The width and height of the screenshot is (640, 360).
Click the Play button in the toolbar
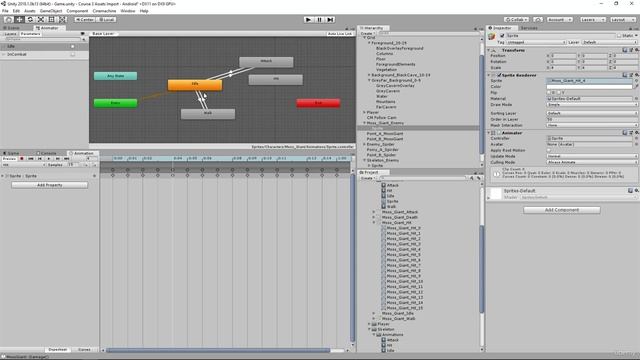[309, 20]
